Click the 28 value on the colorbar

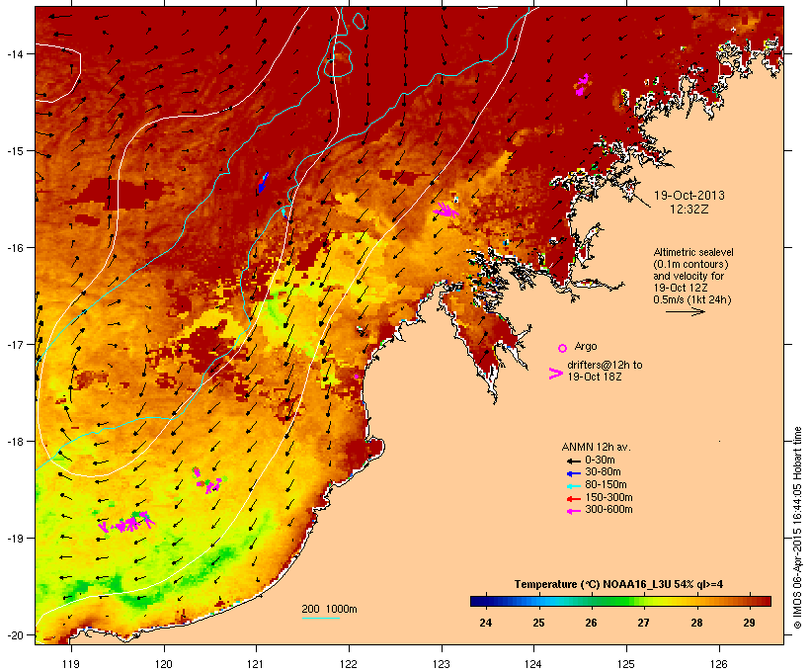(x=696, y=623)
